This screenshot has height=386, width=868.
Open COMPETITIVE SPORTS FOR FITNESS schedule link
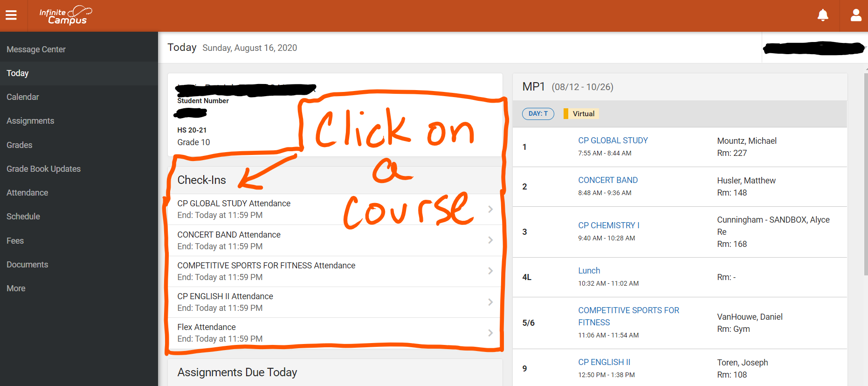point(628,316)
